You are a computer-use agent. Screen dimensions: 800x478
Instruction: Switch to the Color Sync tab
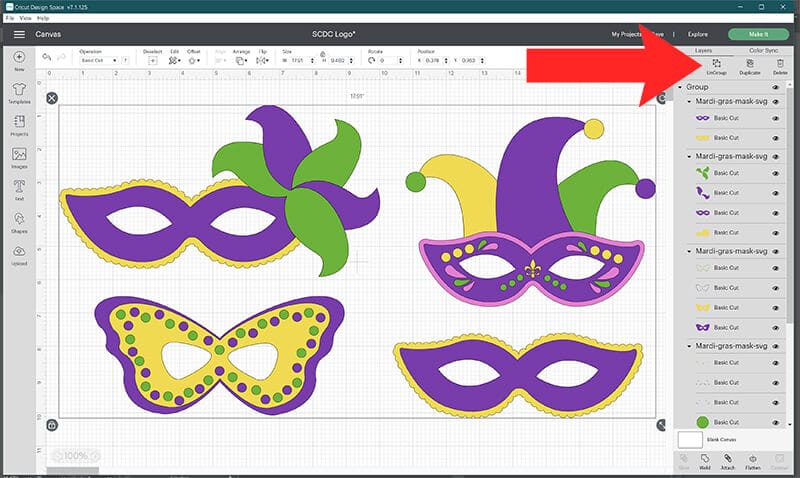(765, 50)
